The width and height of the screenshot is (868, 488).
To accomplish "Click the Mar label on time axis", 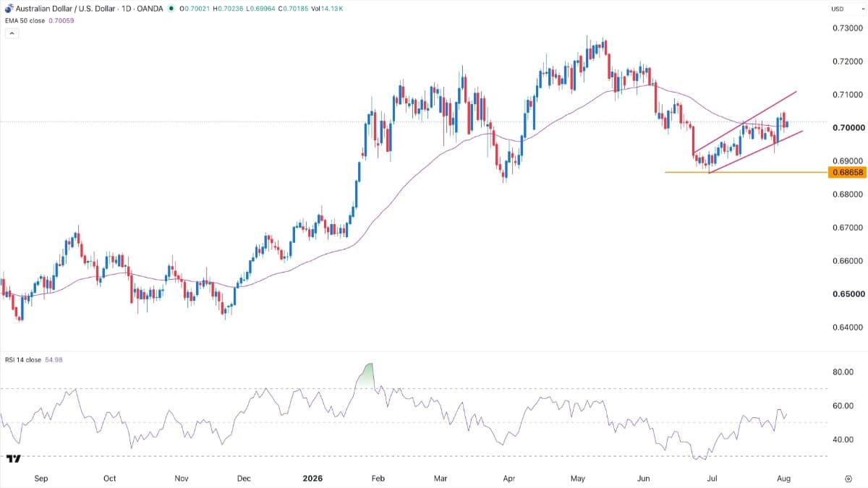I will (441, 479).
